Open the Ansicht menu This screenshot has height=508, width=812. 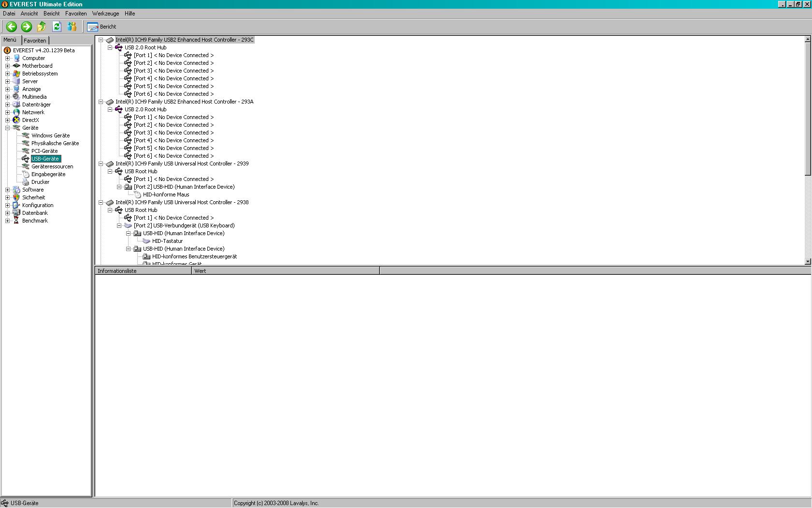[29, 14]
